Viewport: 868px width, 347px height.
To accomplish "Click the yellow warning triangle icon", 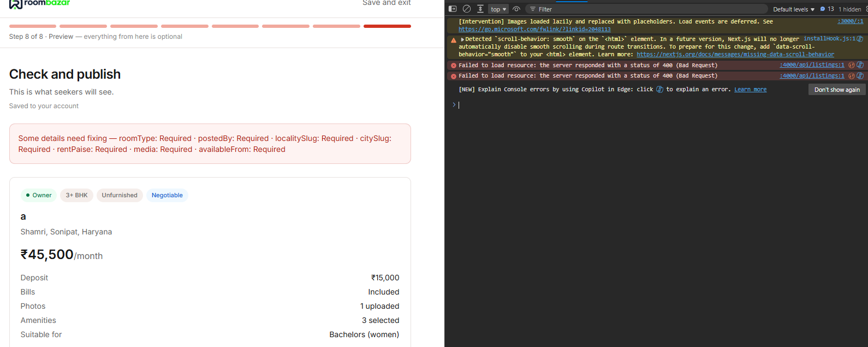I will coord(453,40).
